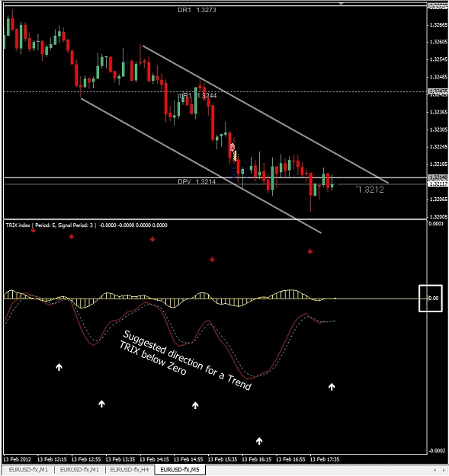This screenshot has height=476, width=449.
Task: Select the DPV 1.3214 pivot label
Action: (x=197, y=181)
